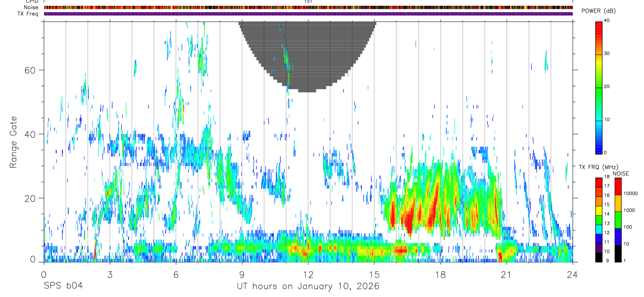The image size is (644, 297).
Task: Select the 3 tick on the UT hours axis
Action: pyautogui.click(x=110, y=274)
